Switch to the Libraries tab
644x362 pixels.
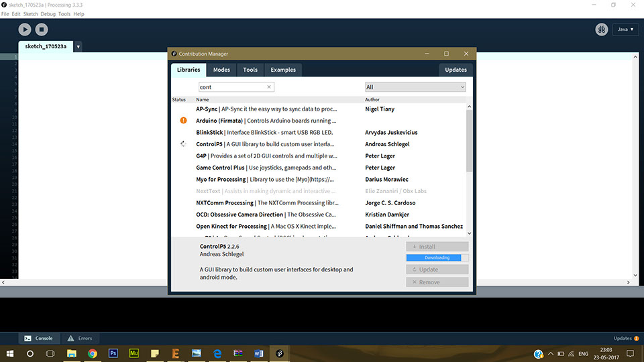pyautogui.click(x=189, y=70)
